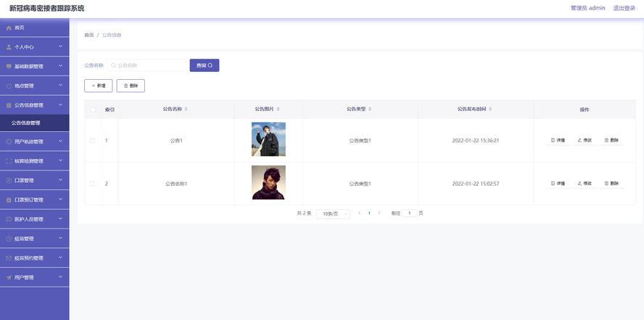
Task: Open 详情 for row 公告名称1
Action: [558, 184]
